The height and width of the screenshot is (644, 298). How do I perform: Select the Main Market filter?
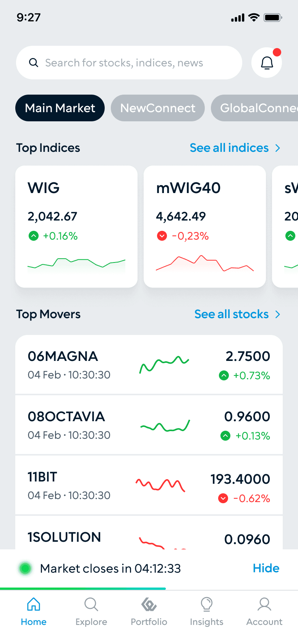tap(60, 108)
